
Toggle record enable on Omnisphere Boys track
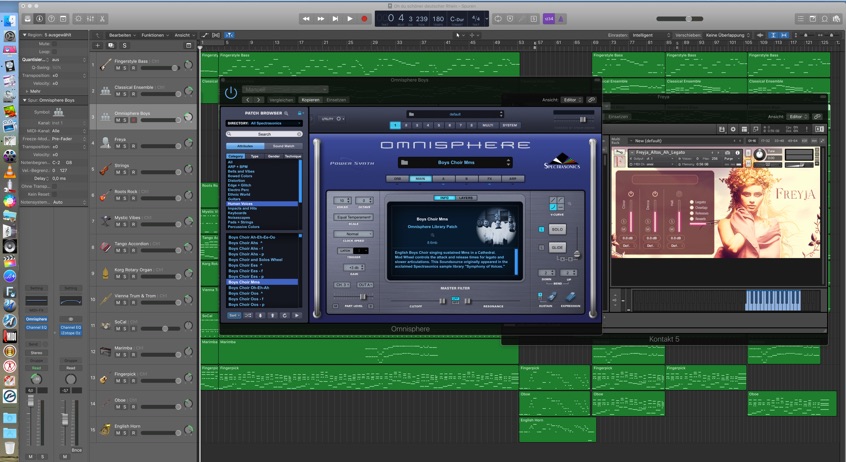pyautogui.click(x=133, y=120)
